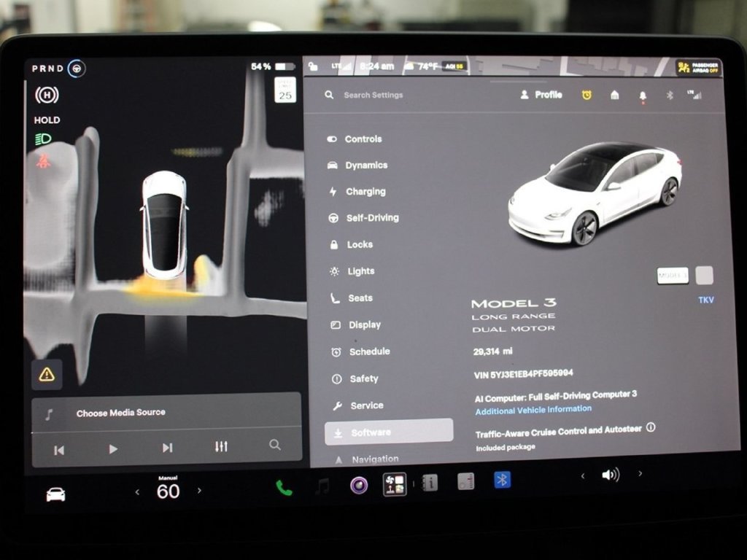Click the media search magnifier icon

point(275,445)
